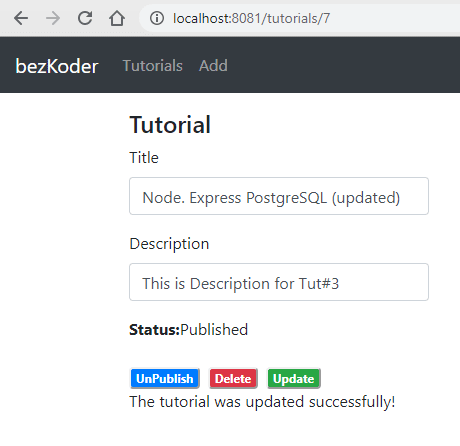Open the browser home page icon
This screenshot has width=460, height=446.
coord(117,18)
